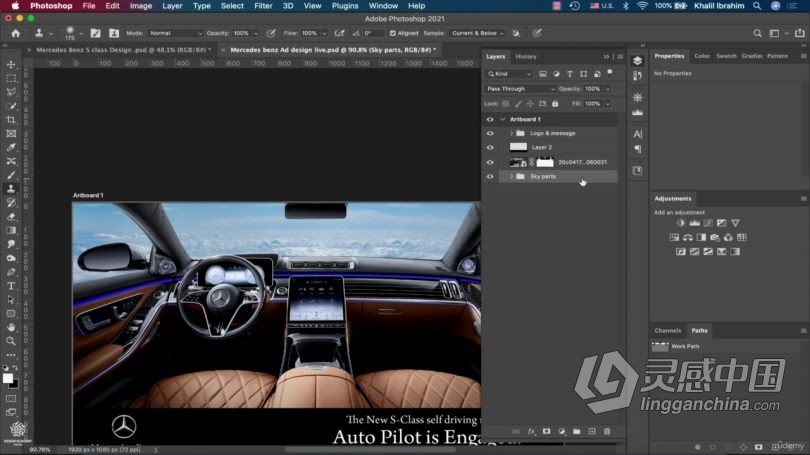This screenshot has width=810, height=455.
Task: Select the Pen tool
Action: (11, 272)
